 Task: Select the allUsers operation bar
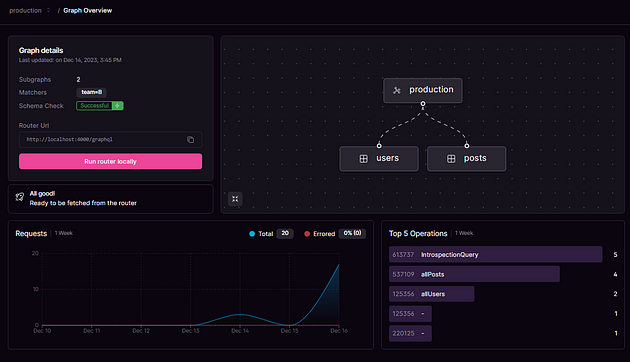(432, 294)
